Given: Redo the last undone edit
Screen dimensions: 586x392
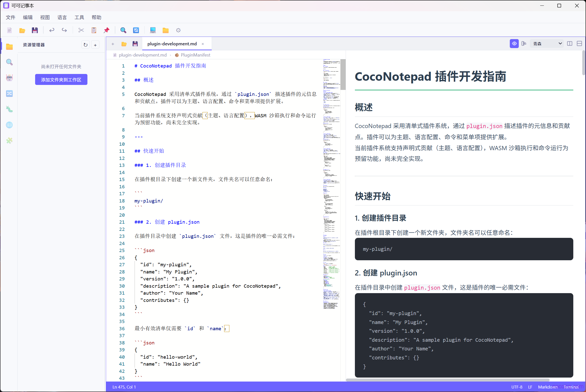Looking at the screenshot, I should [64, 30].
